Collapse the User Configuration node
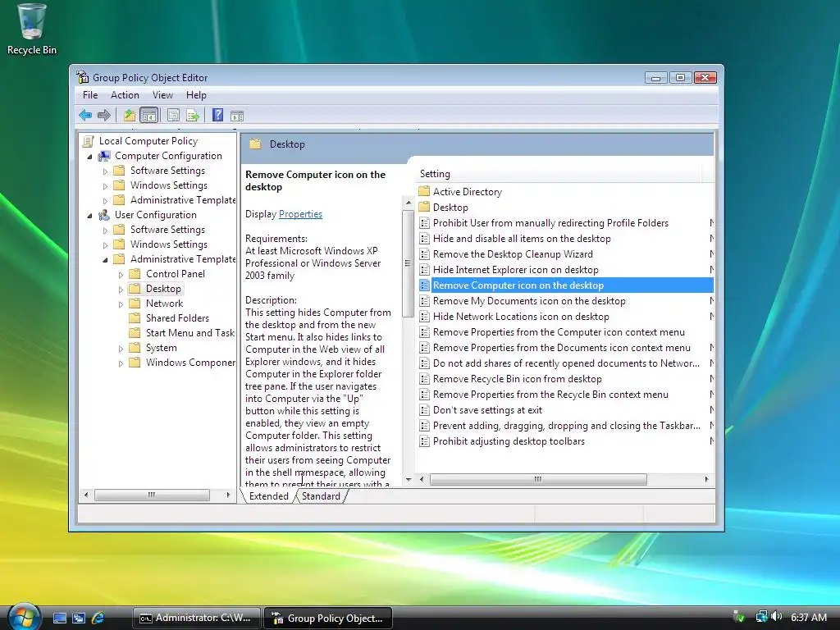The image size is (840, 630). tap(89, 216)
